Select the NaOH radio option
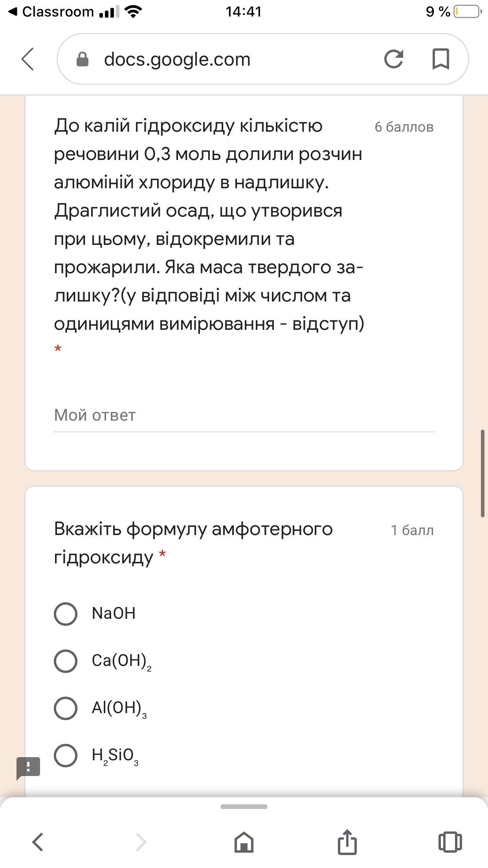Image resolution: width=488 pixels, height=868 pixels. [x=66, y=614]
